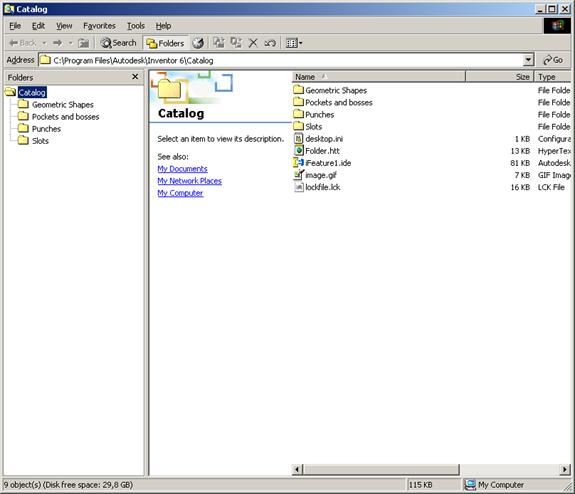Image resolution: width=575 pixels, height=494 pixels.
Task: Select Pockets and bosses folder icon in list
Action: coord(299,102)
